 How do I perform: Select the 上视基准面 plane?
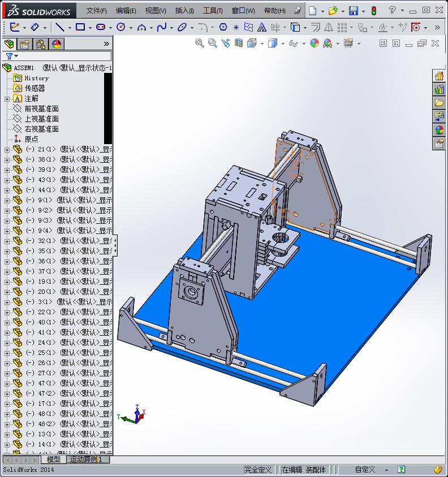41,119
